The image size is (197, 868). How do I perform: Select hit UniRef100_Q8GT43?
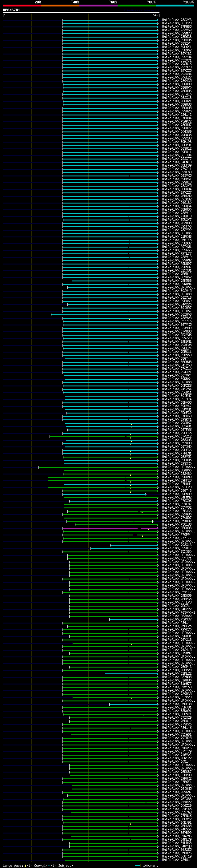pyautogui.click(x=177, y=491)
